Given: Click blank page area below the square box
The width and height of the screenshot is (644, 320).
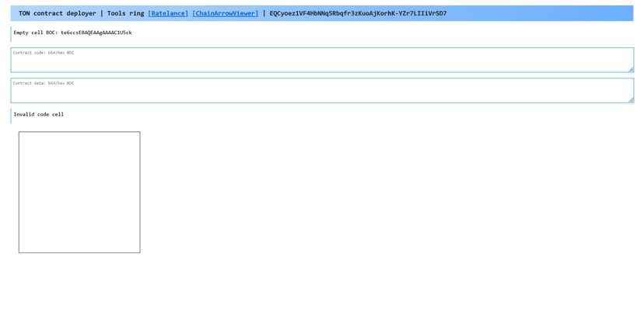Looking at the screenshot, I should (x=79, y=287).
